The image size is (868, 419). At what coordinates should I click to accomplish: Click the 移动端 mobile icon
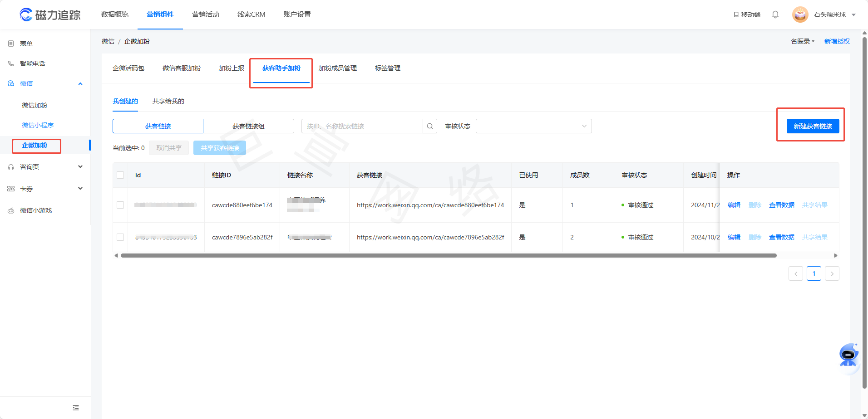pyautogui.click(x=736, y=15)
